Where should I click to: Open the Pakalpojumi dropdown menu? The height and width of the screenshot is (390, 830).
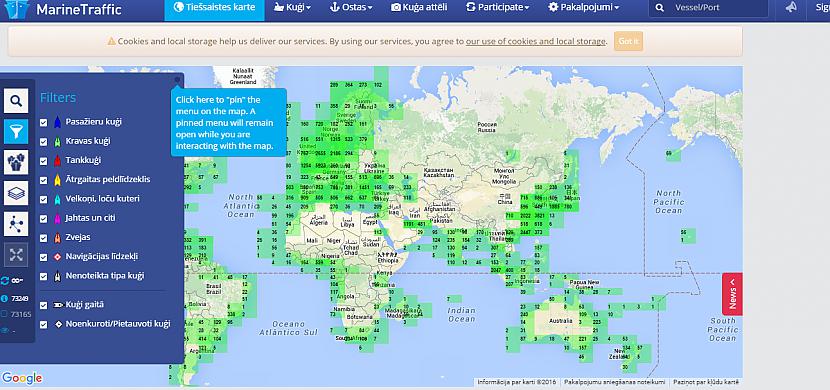(x=584, y=7)
